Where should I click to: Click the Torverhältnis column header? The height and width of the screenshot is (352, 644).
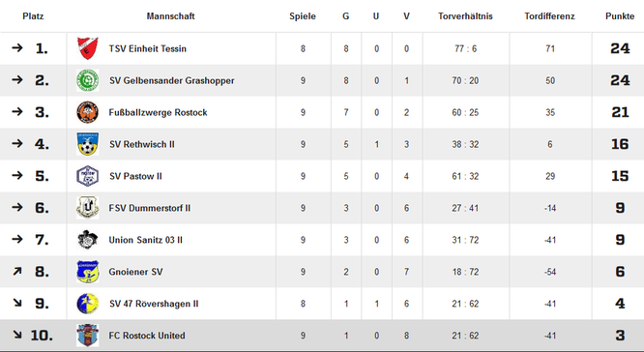coord(465,16)
